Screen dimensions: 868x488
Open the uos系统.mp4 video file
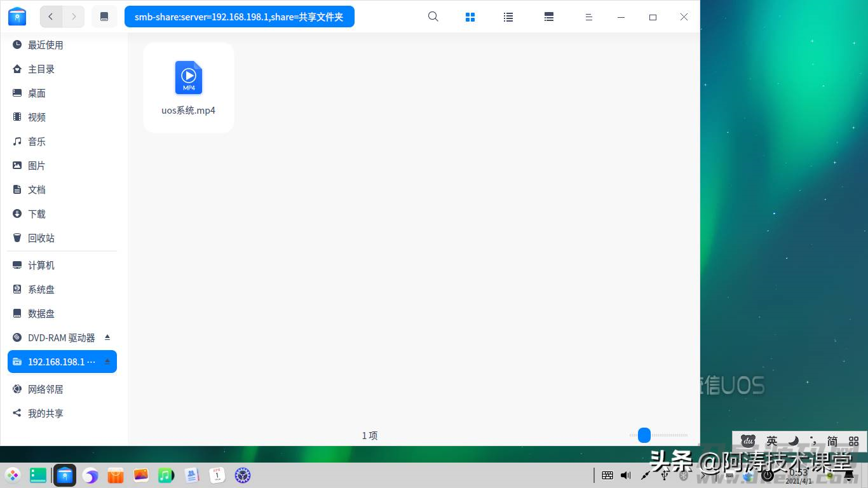coord(189,88)
